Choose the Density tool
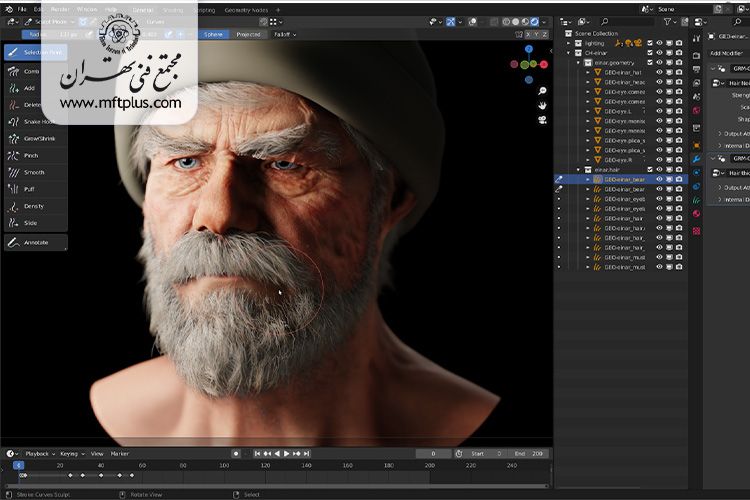The width and height of the screenshot is (750, 500). click(35, 206)
